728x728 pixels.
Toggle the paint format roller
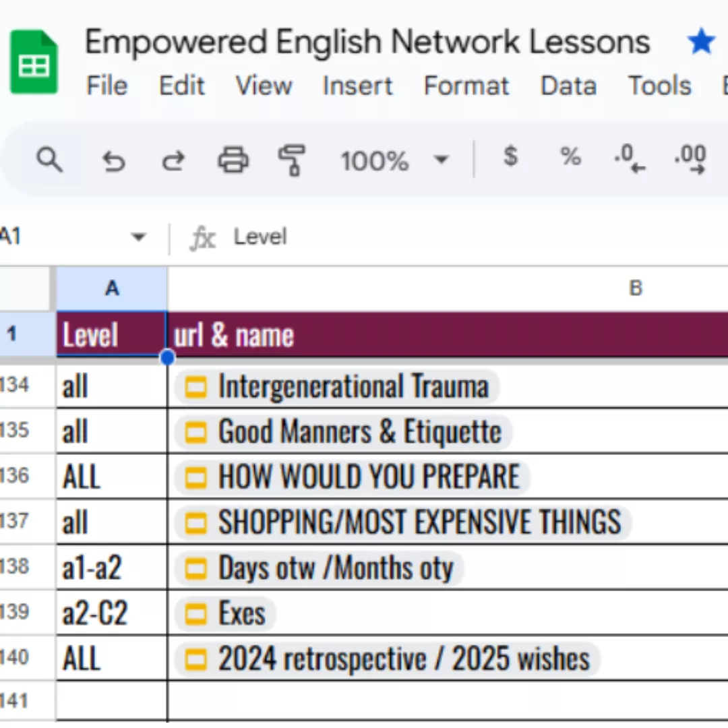click(292, 160)
